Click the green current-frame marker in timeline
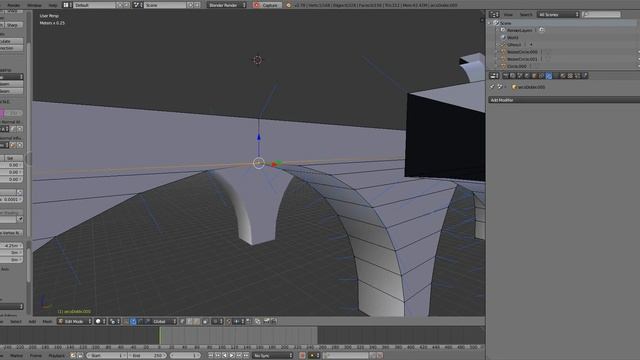 coord(160,335)
